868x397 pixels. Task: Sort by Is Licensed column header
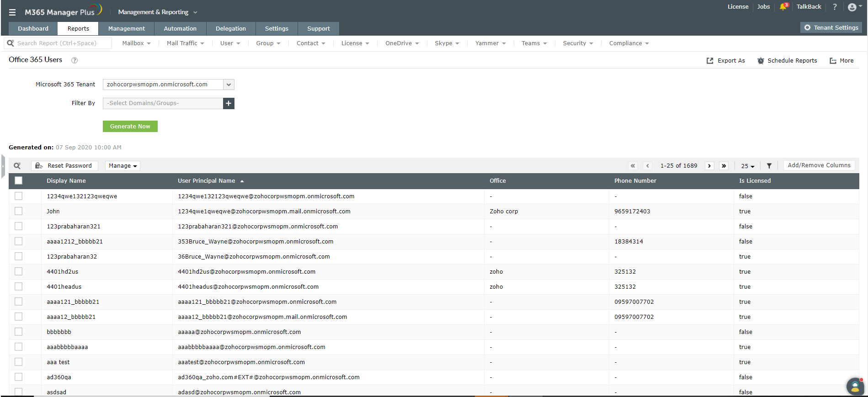(755, 181)
